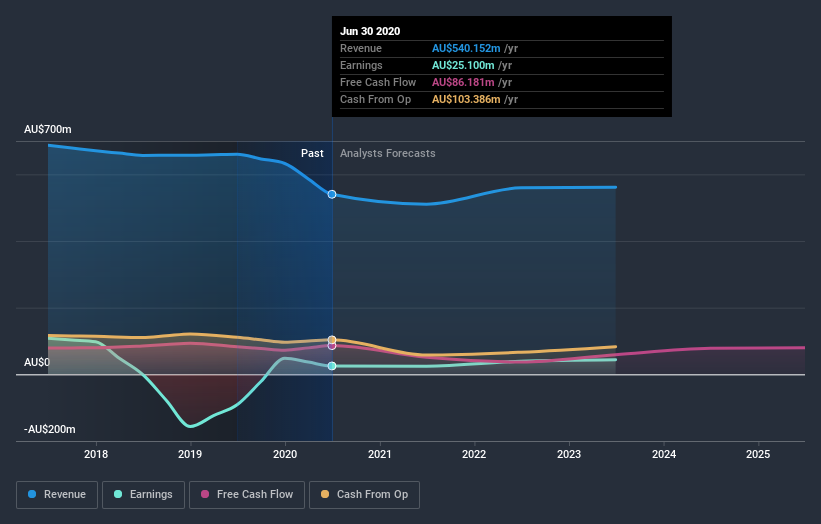Click the Revenue row label in tooltip

361,48
